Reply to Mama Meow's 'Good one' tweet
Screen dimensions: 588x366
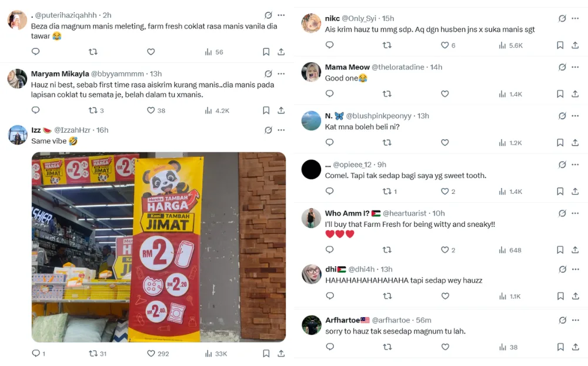[x=329, y=94]
